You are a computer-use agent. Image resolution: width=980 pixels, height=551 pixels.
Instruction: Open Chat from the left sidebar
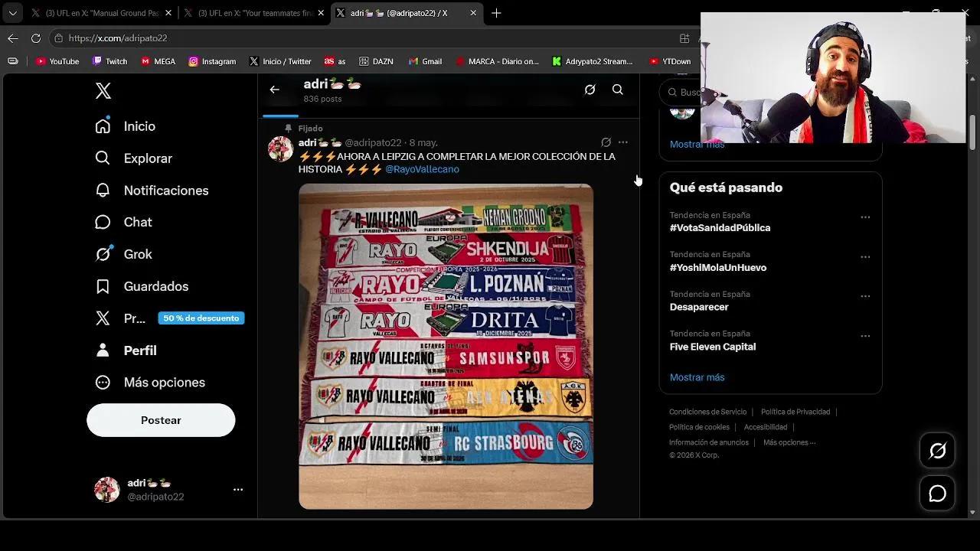pos(123,222)
